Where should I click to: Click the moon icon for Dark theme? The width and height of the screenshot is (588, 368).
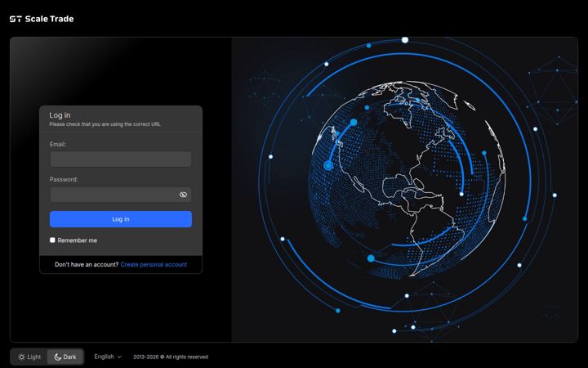pos(58,357)
